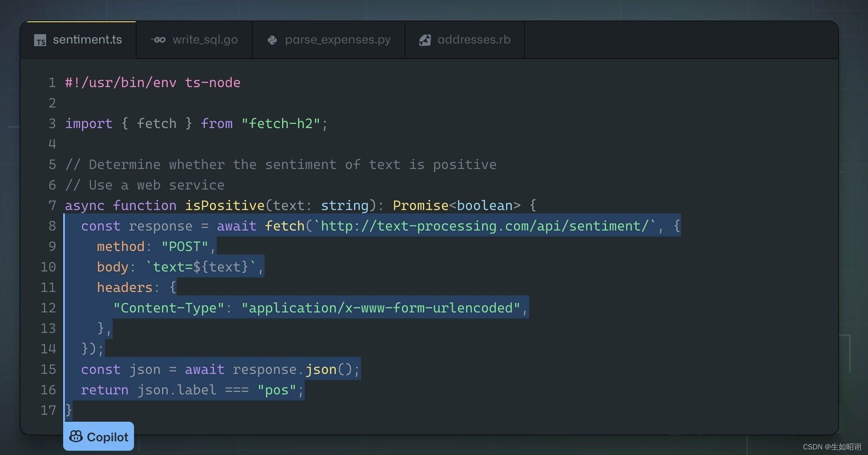
Task: Click line number 1 in the gutter
Action: pyautogui.click(x=52, y=82)
